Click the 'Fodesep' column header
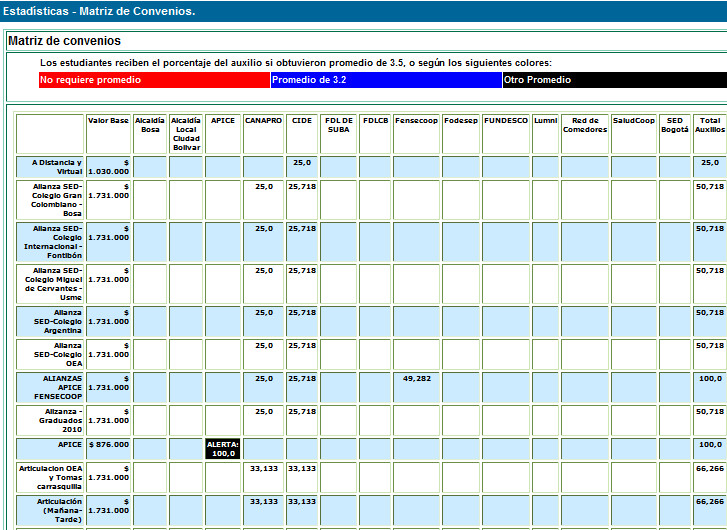Image resolution: width=727 pixels, height=530 pixels. pos(461,134)
